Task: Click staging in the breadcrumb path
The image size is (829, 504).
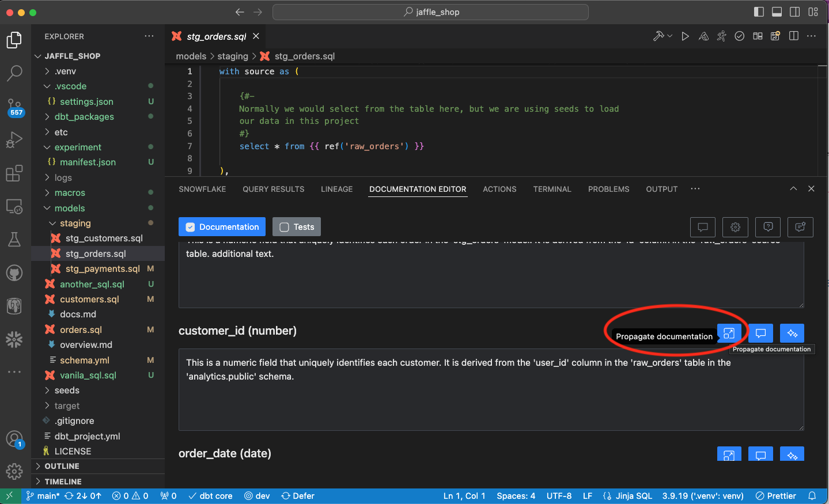Action: click(233, 56)
